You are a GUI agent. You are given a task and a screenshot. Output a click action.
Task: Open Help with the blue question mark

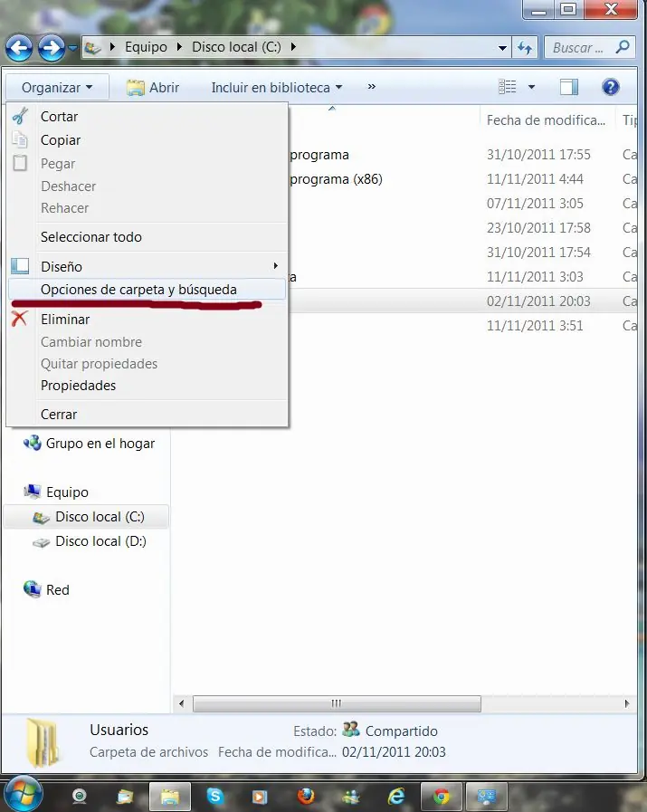point(611,87)
